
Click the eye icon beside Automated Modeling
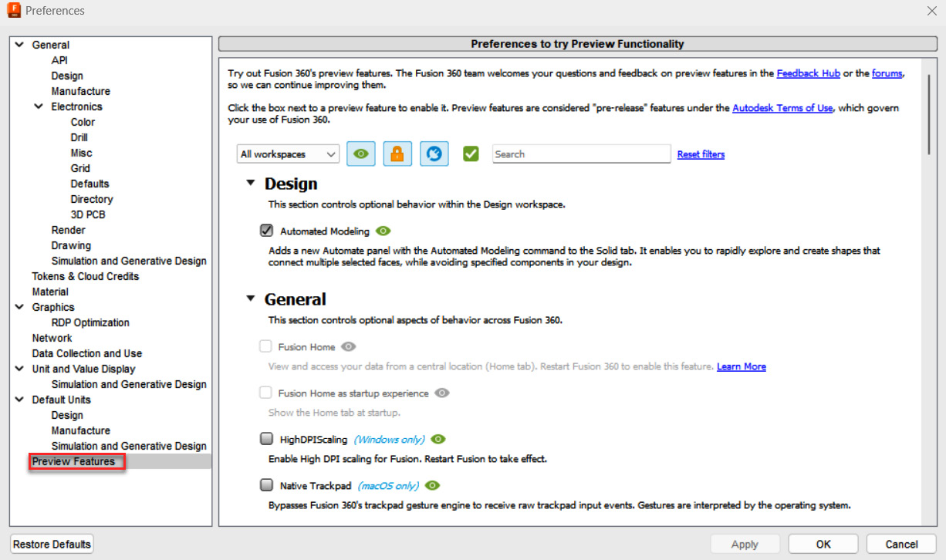click(383, 231)
